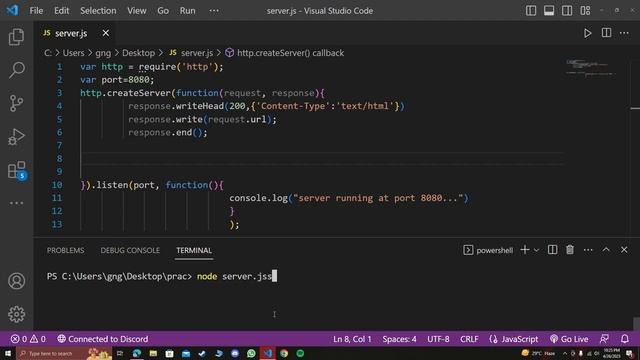Click the gng breadcrumb segment
This screenshot has height=360, width=640.
(x=103, y=53)
